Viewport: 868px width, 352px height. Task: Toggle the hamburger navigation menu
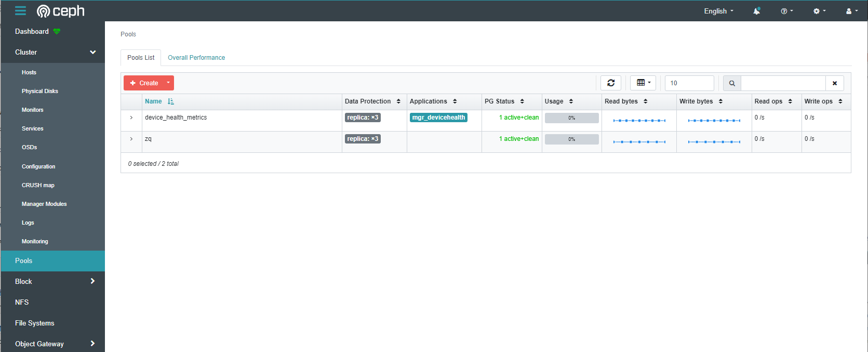20,11
